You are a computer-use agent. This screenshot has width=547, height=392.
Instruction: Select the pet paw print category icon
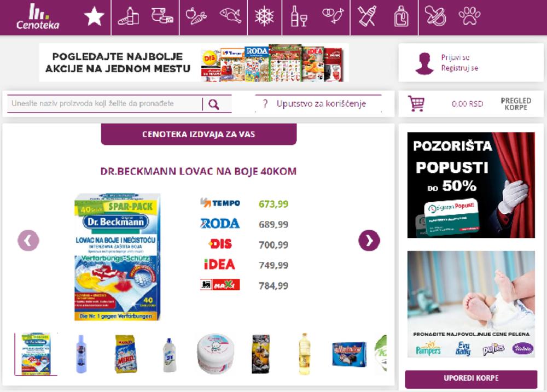point(469,16)
